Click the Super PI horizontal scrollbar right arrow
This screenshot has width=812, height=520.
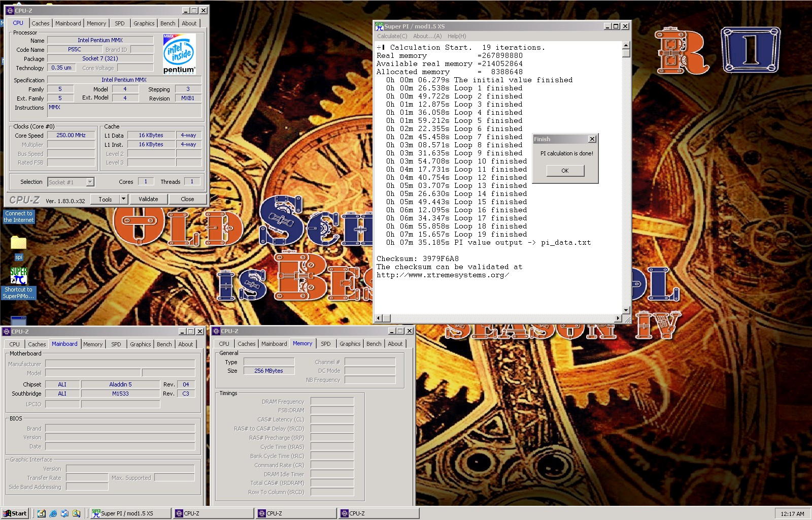click(618, 318)
